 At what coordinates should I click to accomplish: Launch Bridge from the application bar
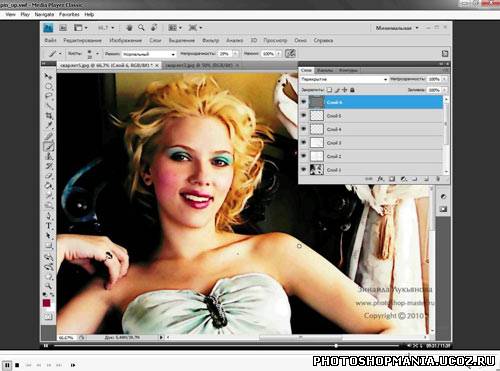pos(63,28)
